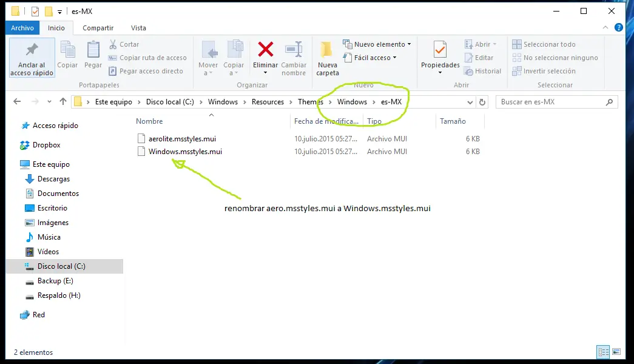Sort by the Tamaño column header
This screenshot has width=634, height=364.
453,121
